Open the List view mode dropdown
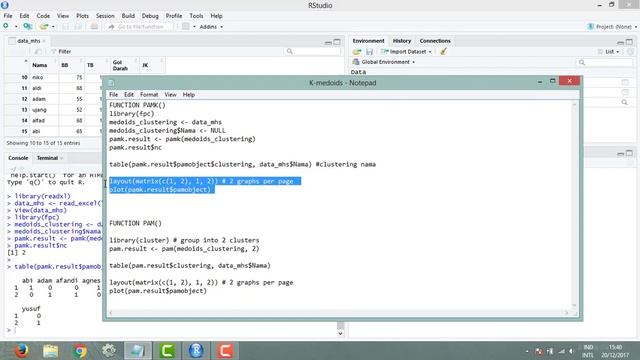The width and height of the screenshot is (640, 360). 609,52
